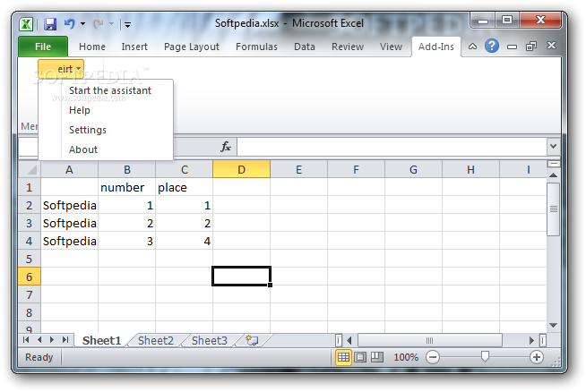Image resolution: width=586 pixels, height=392 pixels.
Task: Switch to the View tab
Action: (x=391, y=47)
